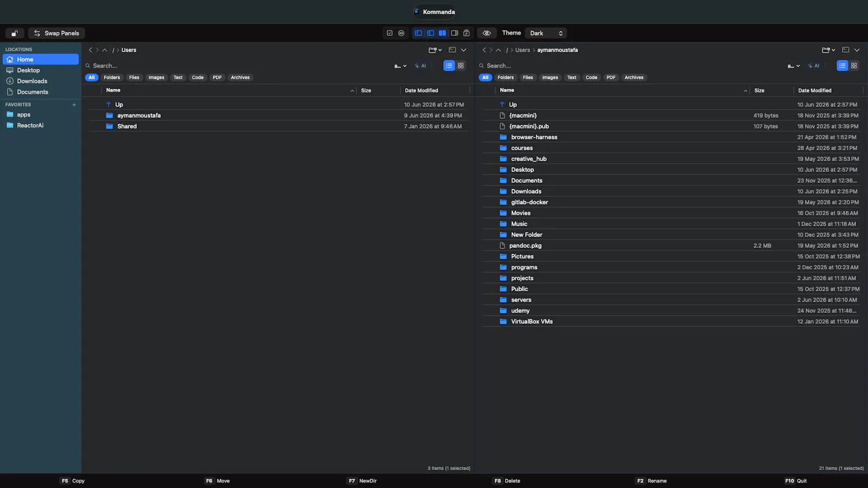Switch left panel to list view
Image resolution: width=868 pixels, height=488 pixels.
pyautogui.click(x=449, y=66)
